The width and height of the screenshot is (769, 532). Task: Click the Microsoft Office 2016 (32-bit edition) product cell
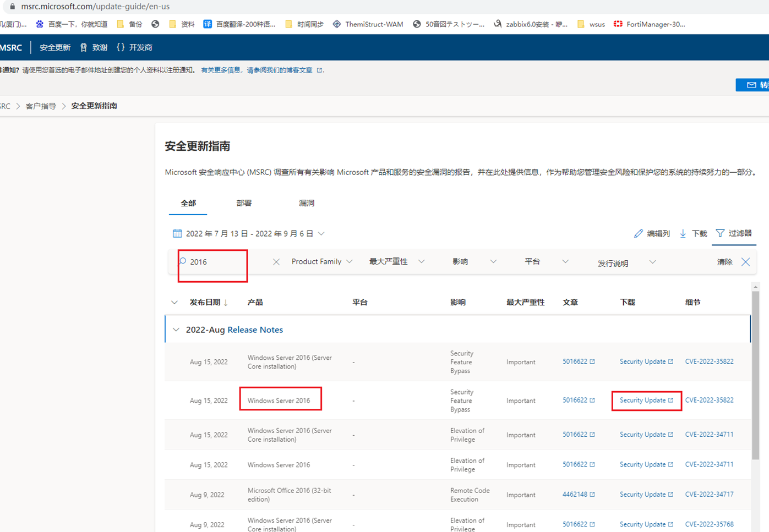tap(290, 495)
